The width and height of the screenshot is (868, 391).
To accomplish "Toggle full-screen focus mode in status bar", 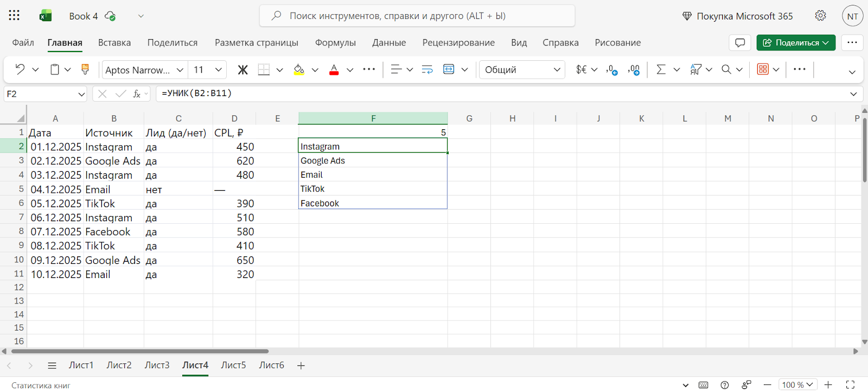I will coord(850,384).
